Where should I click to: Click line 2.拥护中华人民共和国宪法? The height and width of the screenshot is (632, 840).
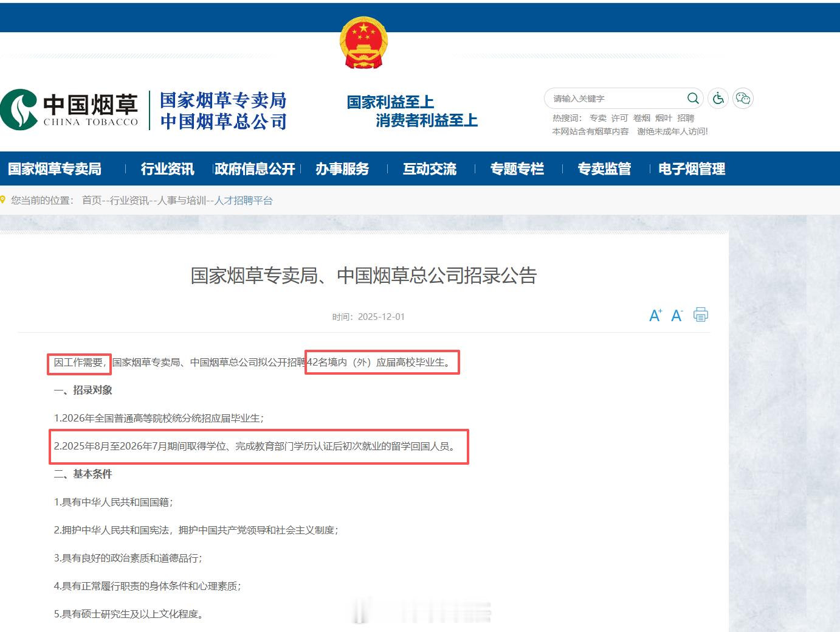196,530
